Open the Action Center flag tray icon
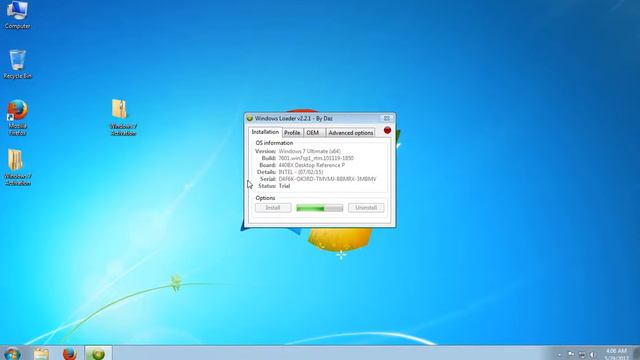This screenshot has width=640, height=360. click(571, 355)
